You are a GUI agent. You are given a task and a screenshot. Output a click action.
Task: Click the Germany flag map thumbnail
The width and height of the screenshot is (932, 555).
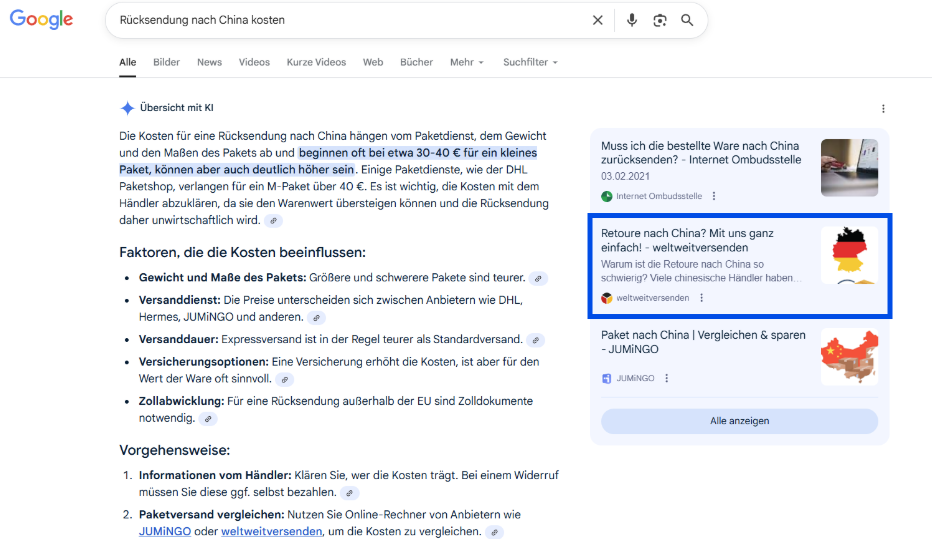point(849,255)
